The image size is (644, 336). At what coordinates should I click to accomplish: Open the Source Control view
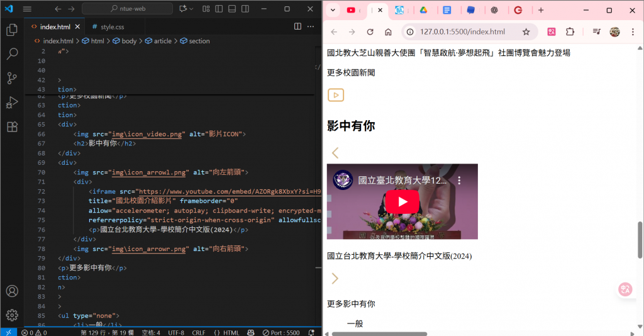(x=12, y=78)
